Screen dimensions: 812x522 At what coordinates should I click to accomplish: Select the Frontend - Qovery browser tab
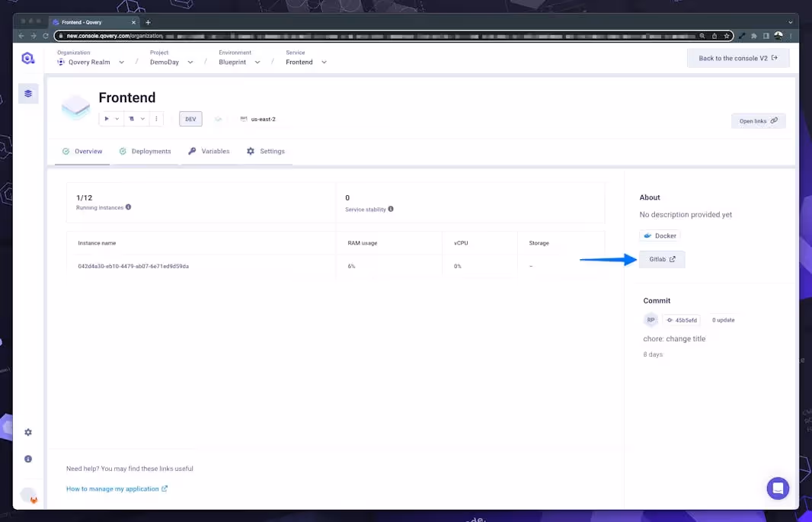[94, 22]
